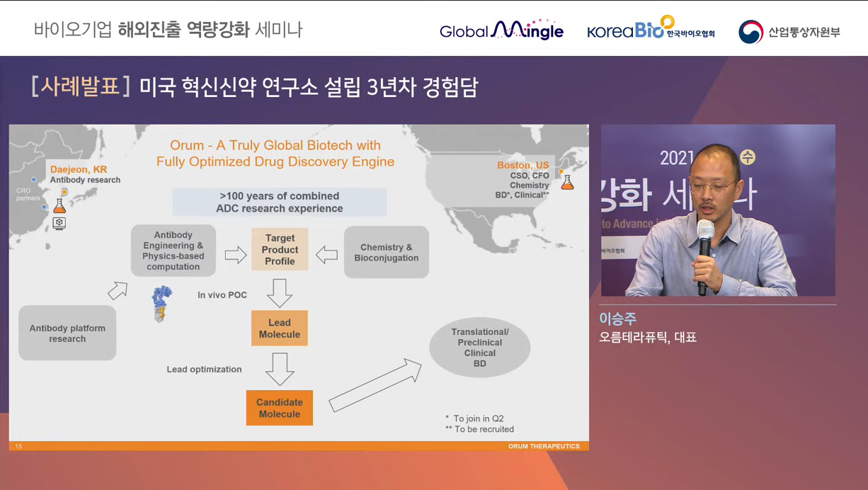Click the speaker name 이승주
The height and width of the screenshot is (490, 868).
click(x=618, y=319)
